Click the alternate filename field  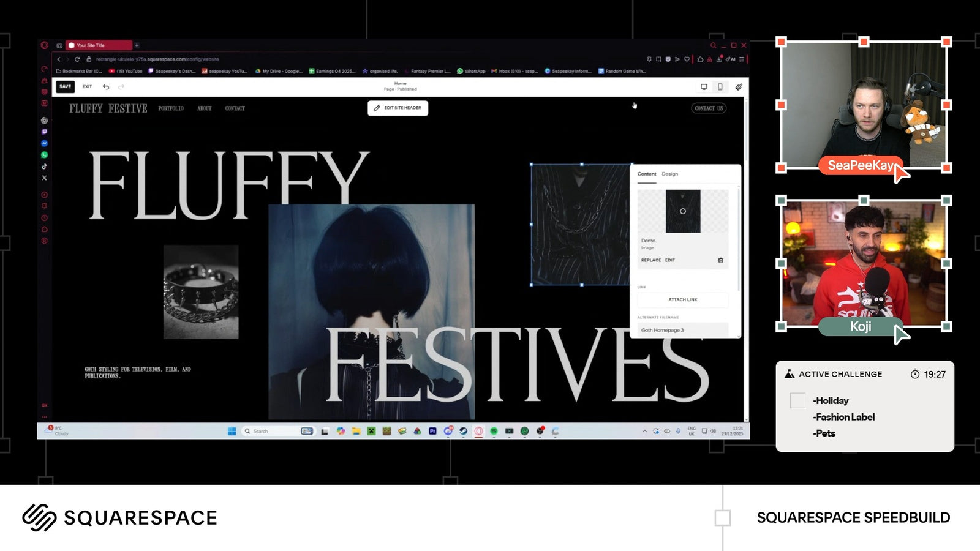683,330
